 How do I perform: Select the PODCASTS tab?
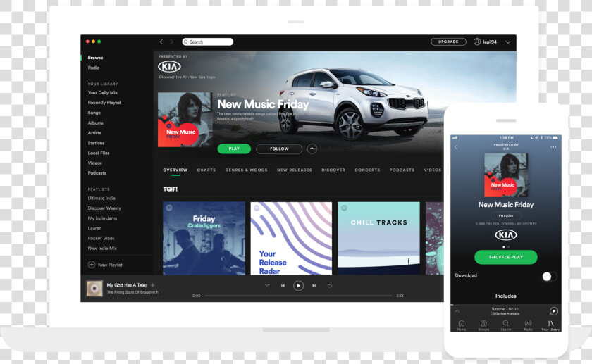(402, 170)
